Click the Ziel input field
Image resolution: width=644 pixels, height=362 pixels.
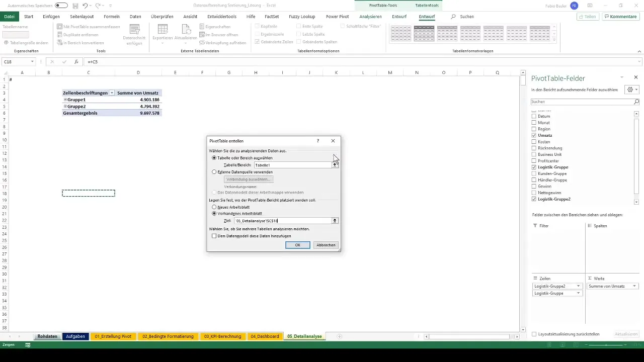(x=283, y=221)
